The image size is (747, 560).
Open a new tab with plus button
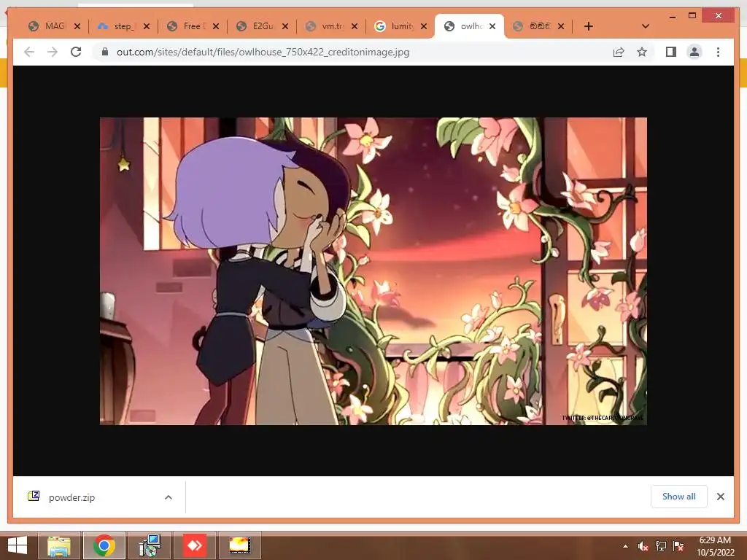(x=589, y=26)
